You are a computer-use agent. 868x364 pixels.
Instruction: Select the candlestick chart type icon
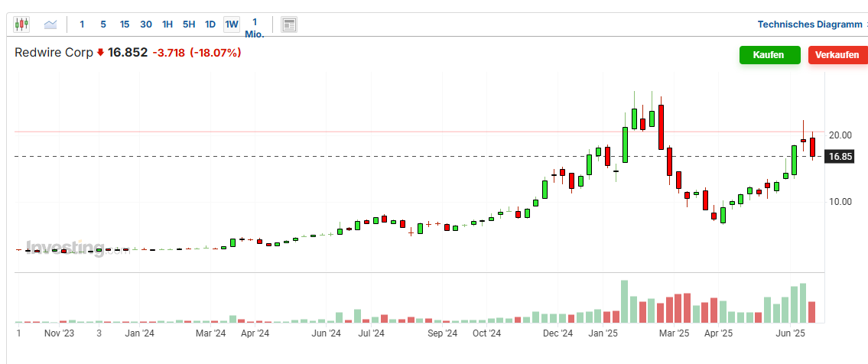(x=21, y=24)
